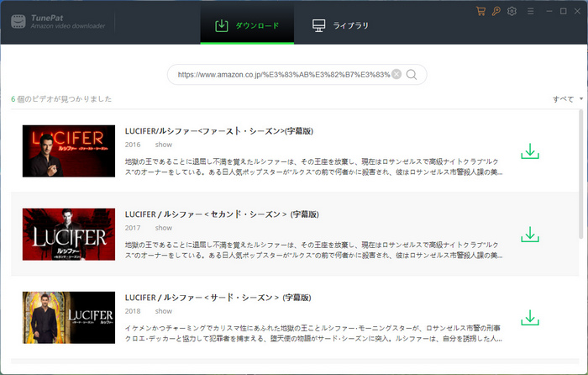
Task: Click the Third Season description starting イケメンかつ
Action: [x=313, y=333]
